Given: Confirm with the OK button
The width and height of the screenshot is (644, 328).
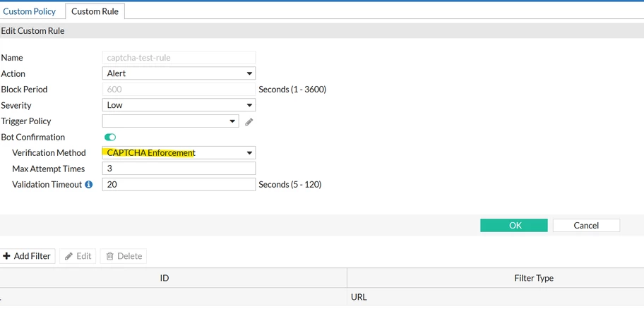Looking at the screenshot, I should pyautogui.click(x=514, y=226).
